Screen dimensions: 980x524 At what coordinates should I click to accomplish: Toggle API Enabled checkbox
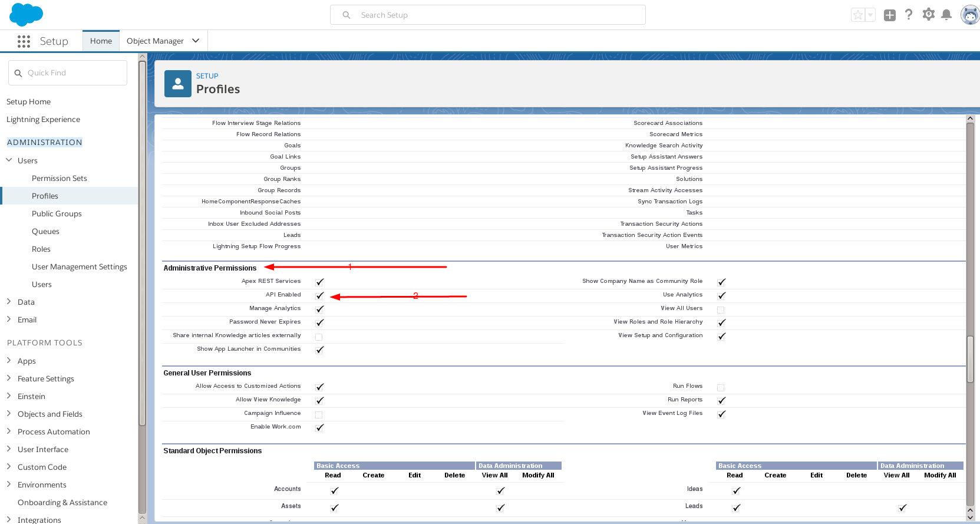coord(319,295)
